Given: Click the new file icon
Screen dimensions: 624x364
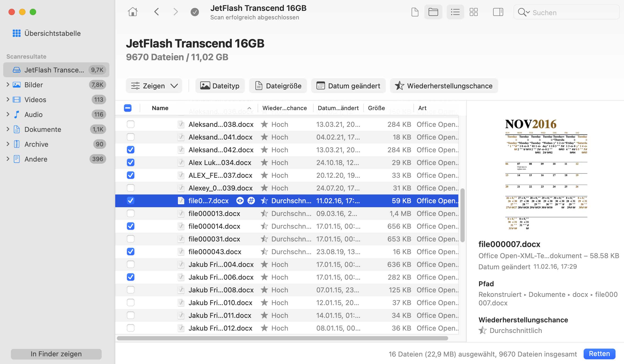Looking at the screenshot, I should click(x=414, y=12).
